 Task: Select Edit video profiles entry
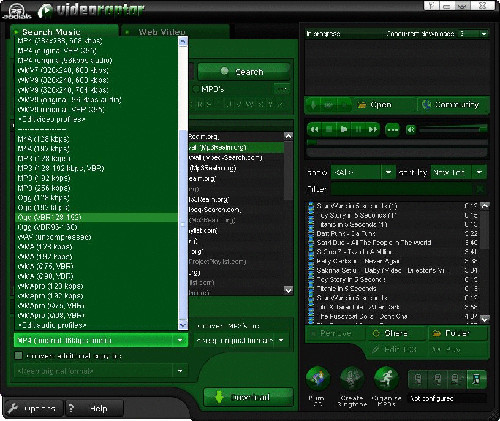point(97,119)
